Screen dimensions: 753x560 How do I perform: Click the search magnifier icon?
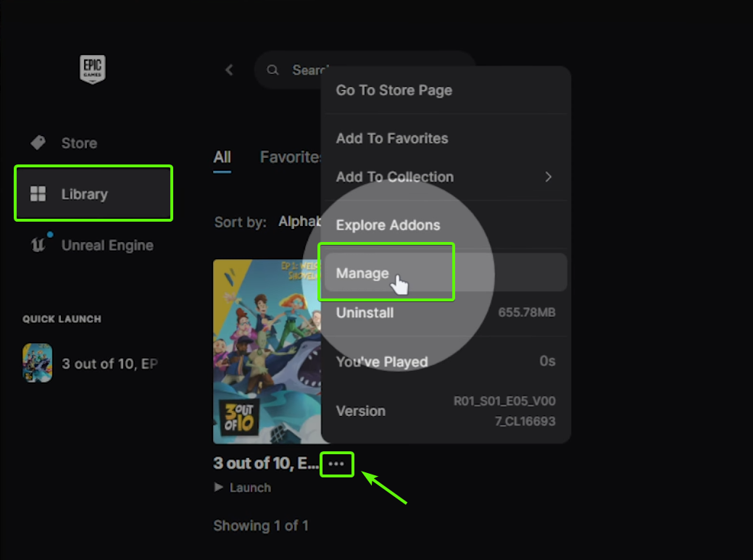pos(273,70)
